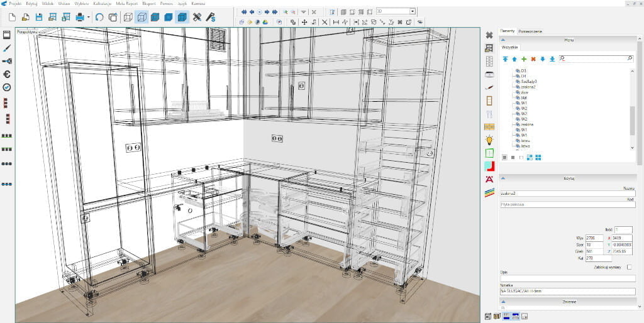Image resolution: width=644 pixels, height=323 pixels.
Task: Tick the Zablokuj wymiary checkbox
Action: pos(630,267)
